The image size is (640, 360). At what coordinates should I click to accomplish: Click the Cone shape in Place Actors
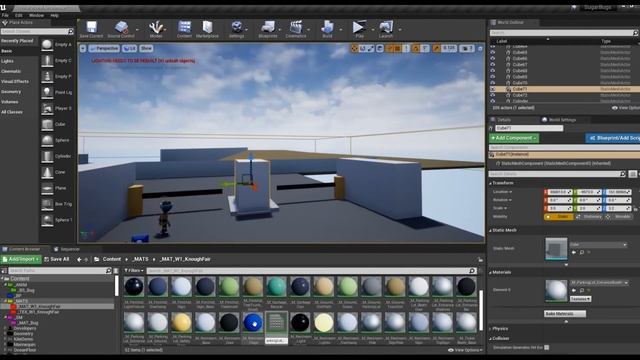click(47, 172)
